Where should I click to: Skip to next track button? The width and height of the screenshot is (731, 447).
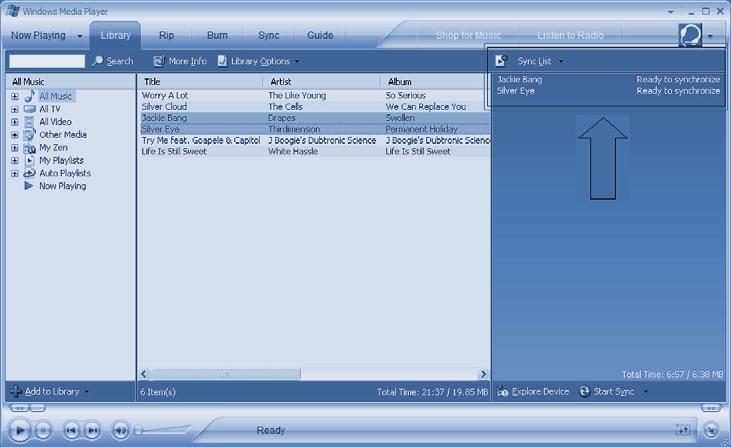tap(92, 430)
